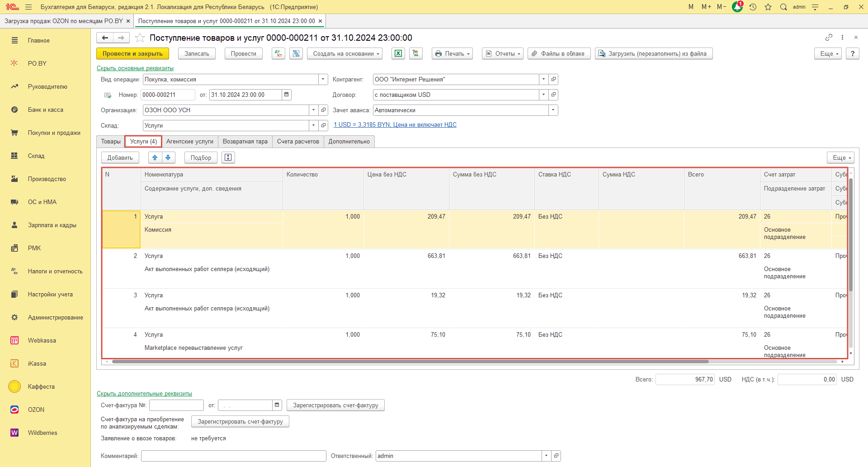The height and width of the screenshot is (467, 868).
Task: Open Отчеты dropdown menu
Action: (503, 53)
